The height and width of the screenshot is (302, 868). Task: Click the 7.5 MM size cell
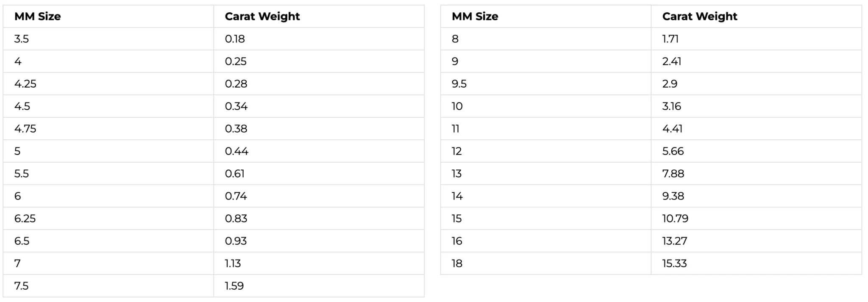click(x=21, y=286)
